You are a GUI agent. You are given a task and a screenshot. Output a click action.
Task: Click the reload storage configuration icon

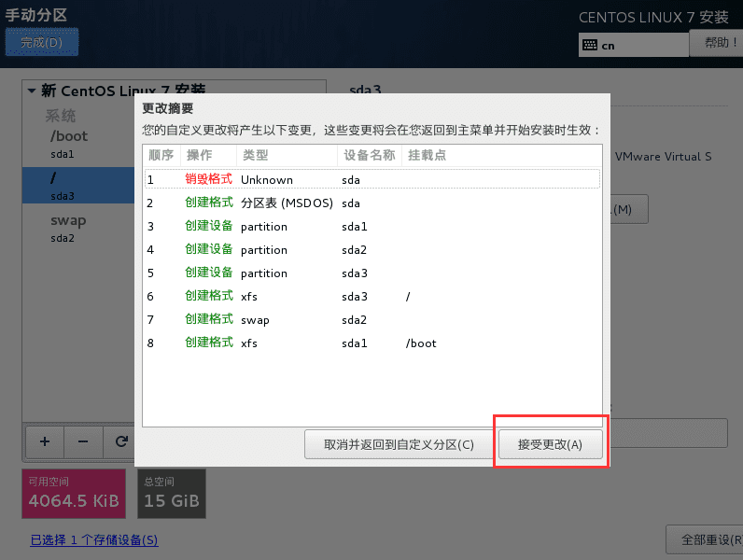120,441
